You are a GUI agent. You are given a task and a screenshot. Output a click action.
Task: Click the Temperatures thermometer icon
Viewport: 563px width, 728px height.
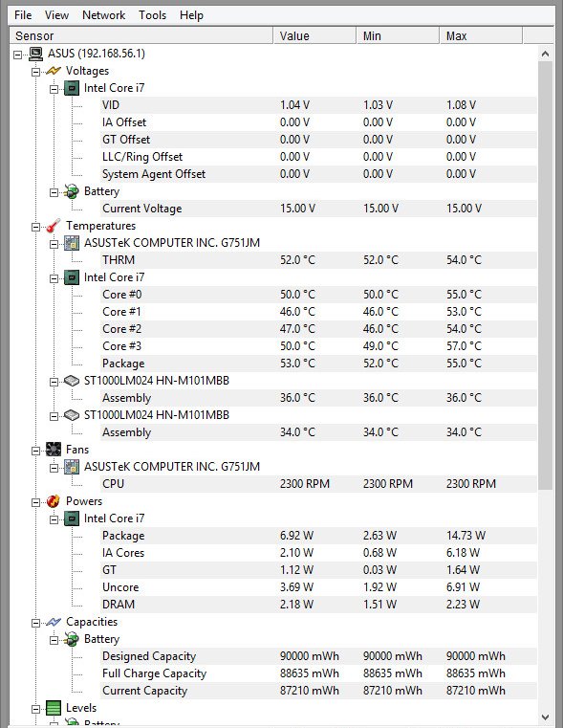[x=54, y=226]
